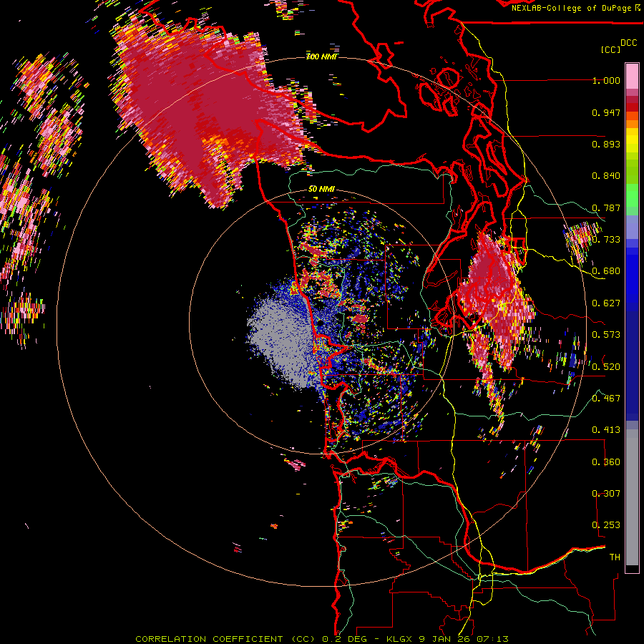Screen dimensions: 644x644
Task: Click the light pink top color bar segment
Action: click(632, 76)
